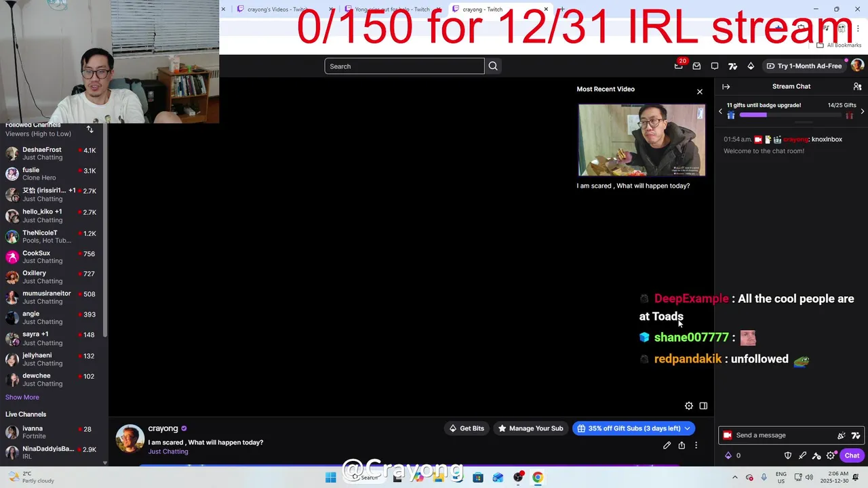
Task: Open All Bookmarks folder in Chrome
Action: click(x=839, y=45)
